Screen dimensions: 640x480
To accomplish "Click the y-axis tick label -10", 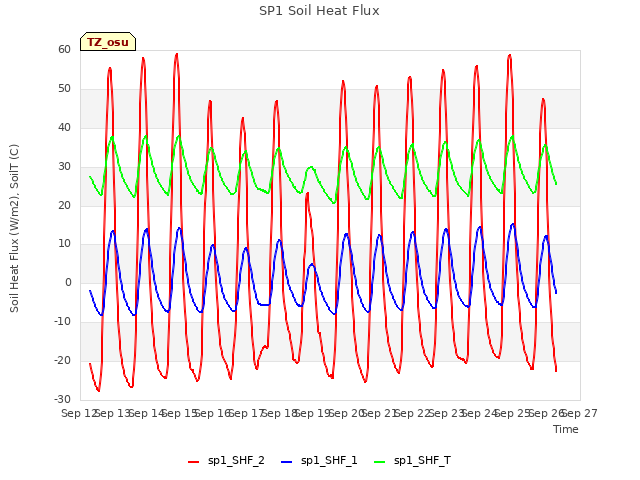I will [62, 322].
